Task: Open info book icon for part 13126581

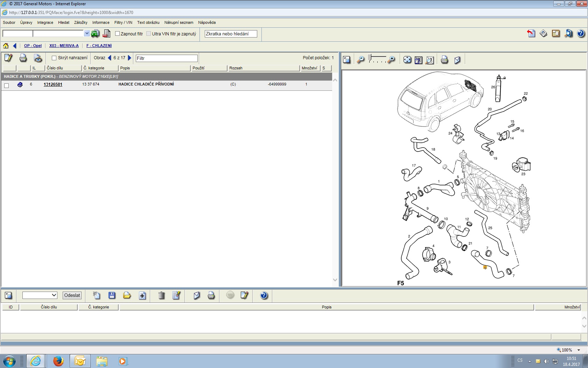Action: (x=20, y=84)
